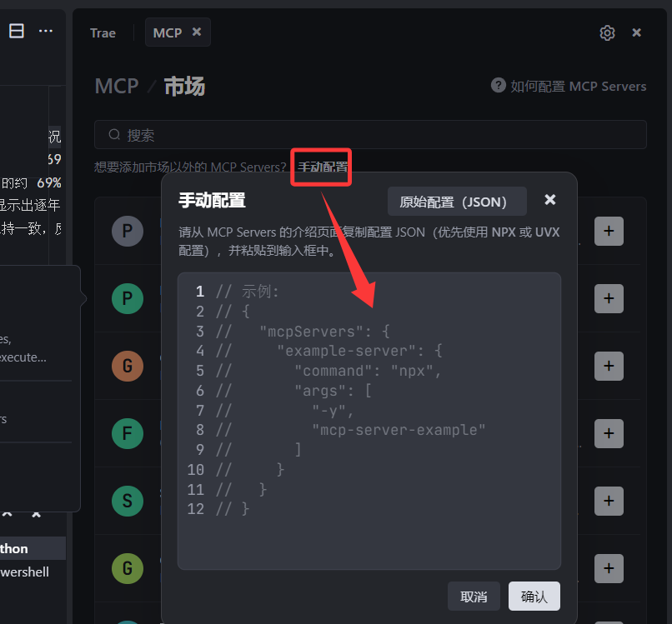The image size is (672, 624).
Task: Select line 8 "mcp-server-example" text
Action: (399, 430)
